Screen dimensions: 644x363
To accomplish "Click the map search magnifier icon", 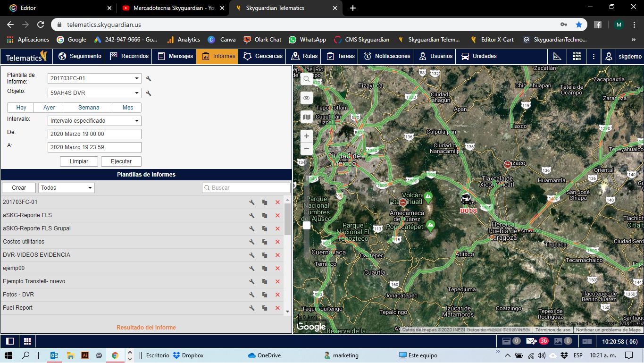I will pos(307,79).
